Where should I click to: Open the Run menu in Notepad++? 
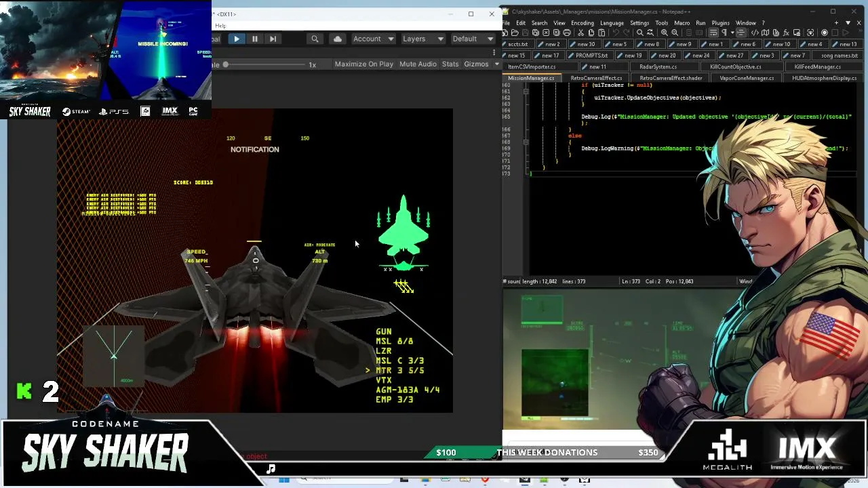click(x=701, y=23)
